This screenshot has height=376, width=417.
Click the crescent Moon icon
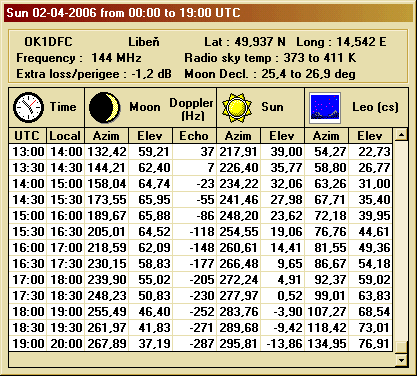[x=104, y=107]
